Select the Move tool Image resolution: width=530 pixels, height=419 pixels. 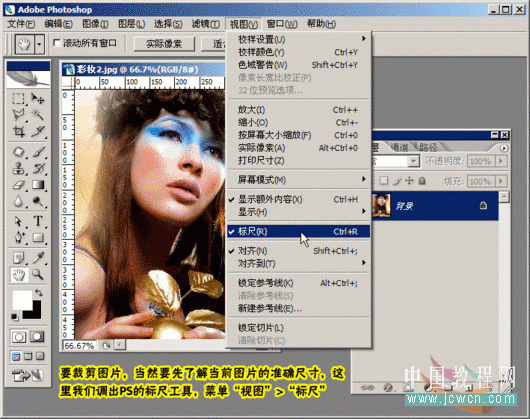pos(37,99)
